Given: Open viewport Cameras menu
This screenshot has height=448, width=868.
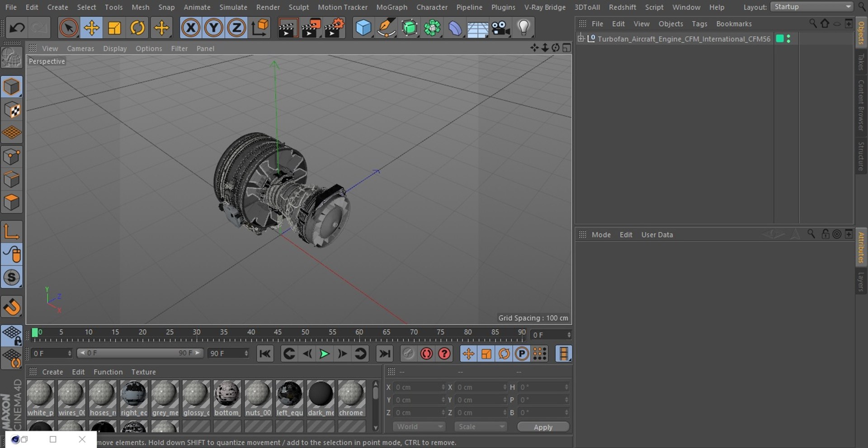Looking at the screenshot, I should tap(80, 48).
